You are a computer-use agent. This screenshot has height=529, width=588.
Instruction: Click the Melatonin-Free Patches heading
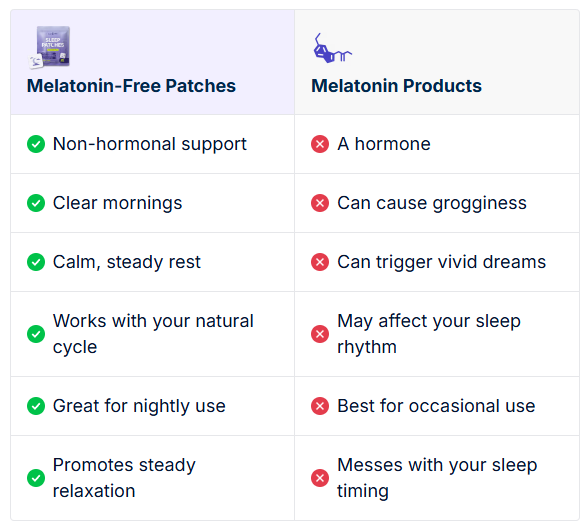point(131,86)
